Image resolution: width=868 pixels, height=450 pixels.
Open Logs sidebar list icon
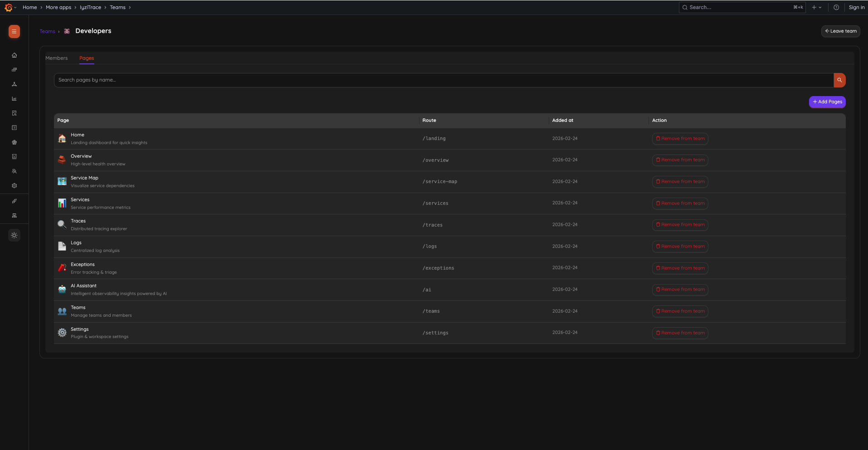click(x=14, y=128)
